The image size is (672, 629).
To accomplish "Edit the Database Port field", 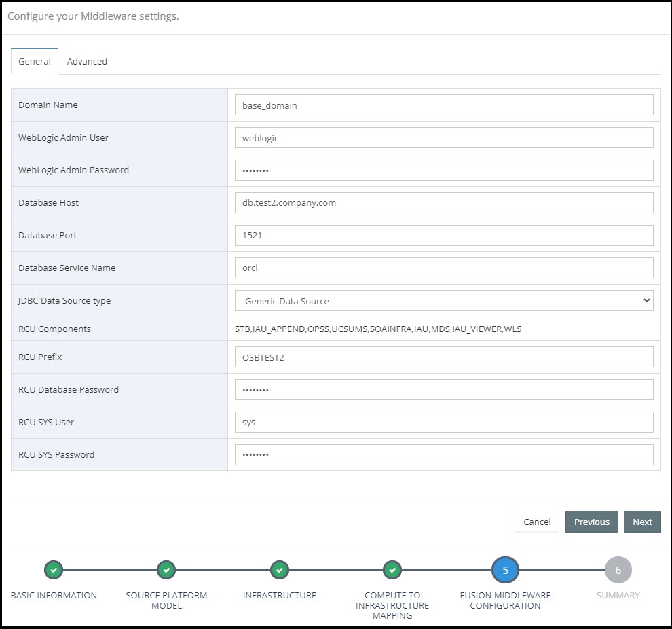I will pos(444,236).
